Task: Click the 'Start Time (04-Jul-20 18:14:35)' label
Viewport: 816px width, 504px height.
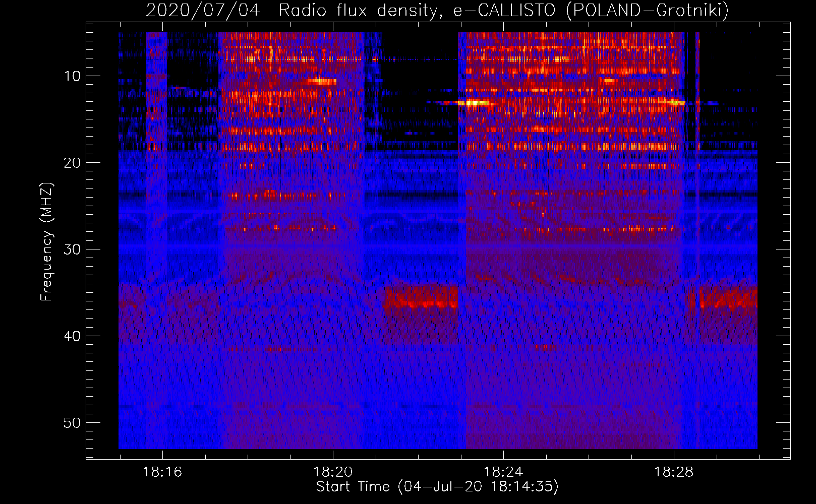Action: [x=437, y=487]
